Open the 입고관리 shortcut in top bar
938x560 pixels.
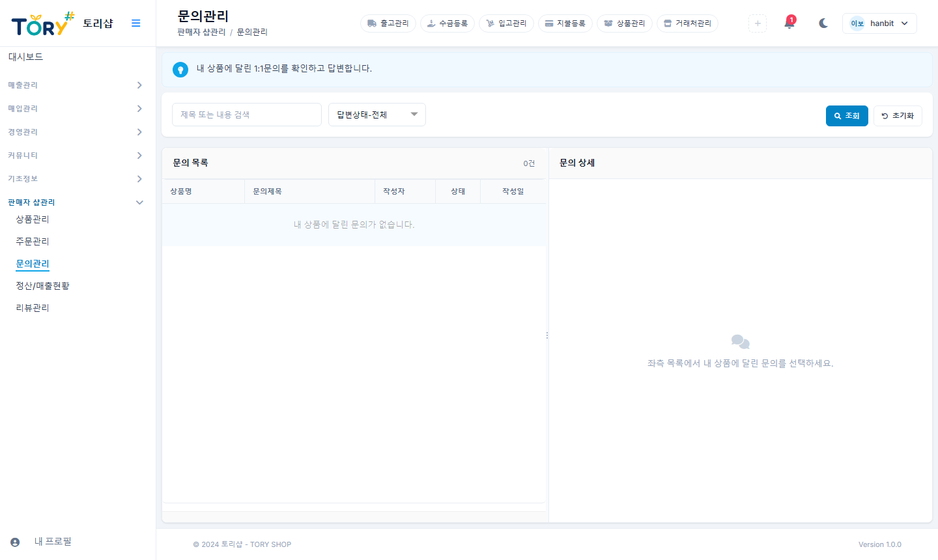[x=506, y=23]
